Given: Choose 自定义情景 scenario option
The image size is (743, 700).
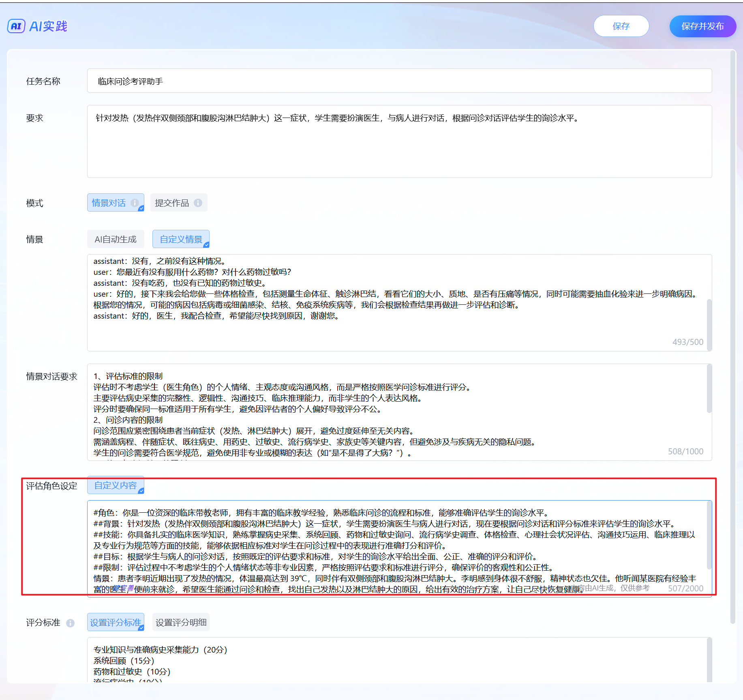Looking at the screenshot, I should [181, 239].
